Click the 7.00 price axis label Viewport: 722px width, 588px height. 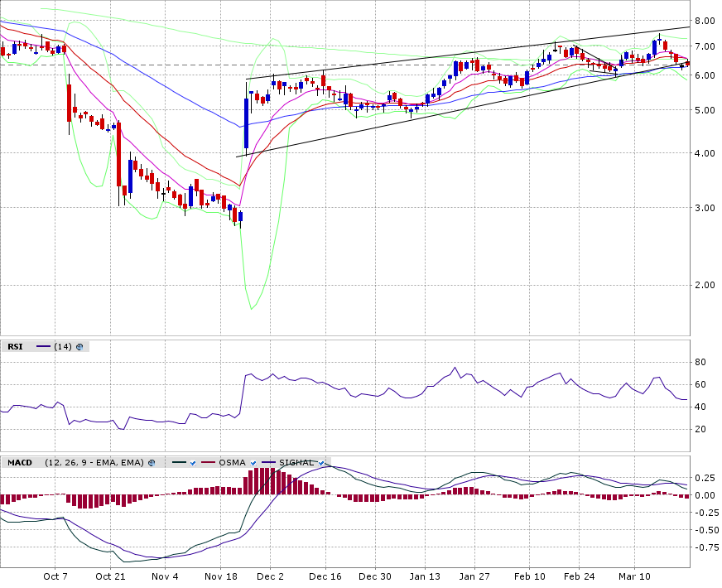(705, 46)
